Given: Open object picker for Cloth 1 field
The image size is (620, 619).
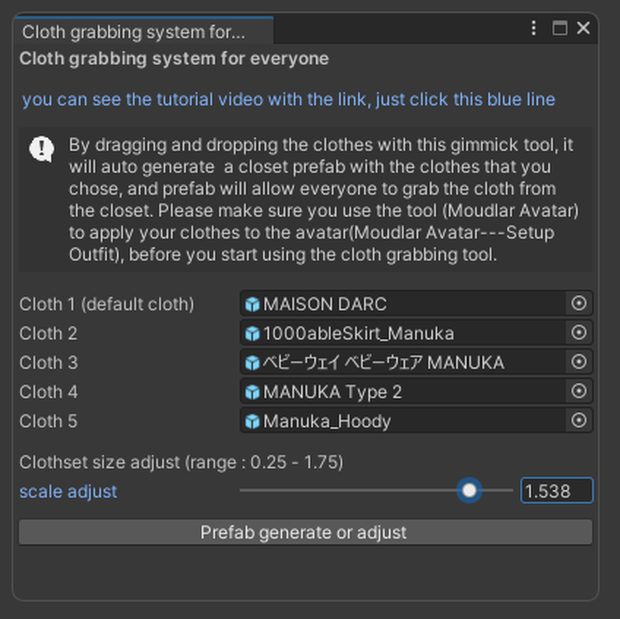Looking at the screenshot, I should click(578, 303).
